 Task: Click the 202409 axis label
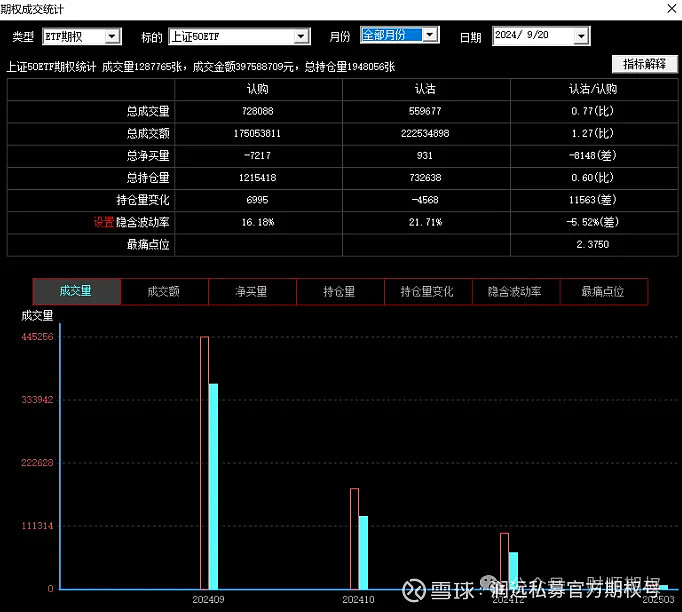tap(208, 600)
